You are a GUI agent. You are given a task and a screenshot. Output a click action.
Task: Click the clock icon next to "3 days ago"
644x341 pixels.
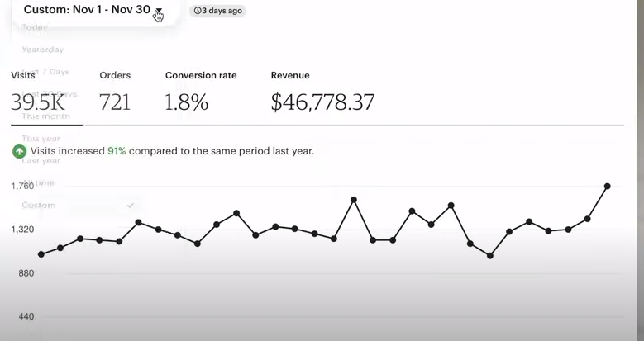[198, 11]
